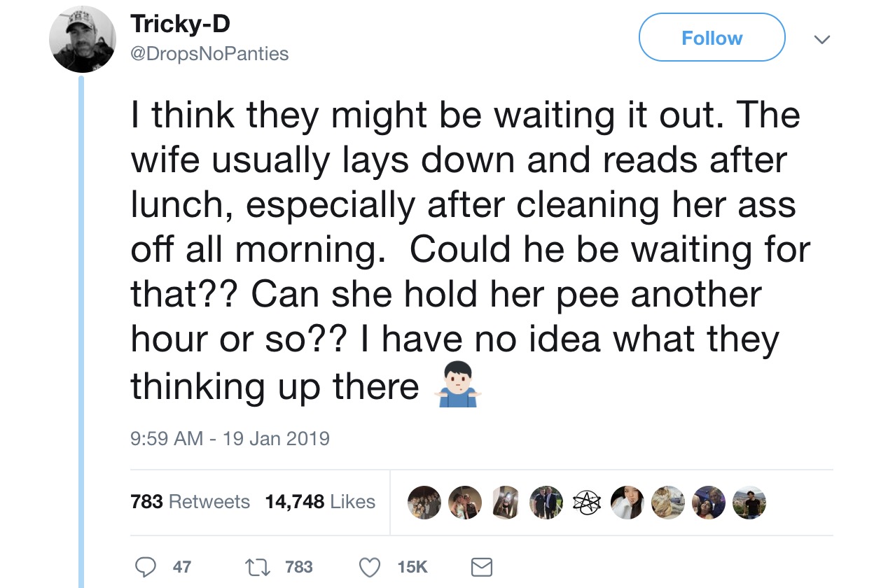Open the 783 Retweets list
This screenshot has height=588, width=874.
tap(190, 502)
